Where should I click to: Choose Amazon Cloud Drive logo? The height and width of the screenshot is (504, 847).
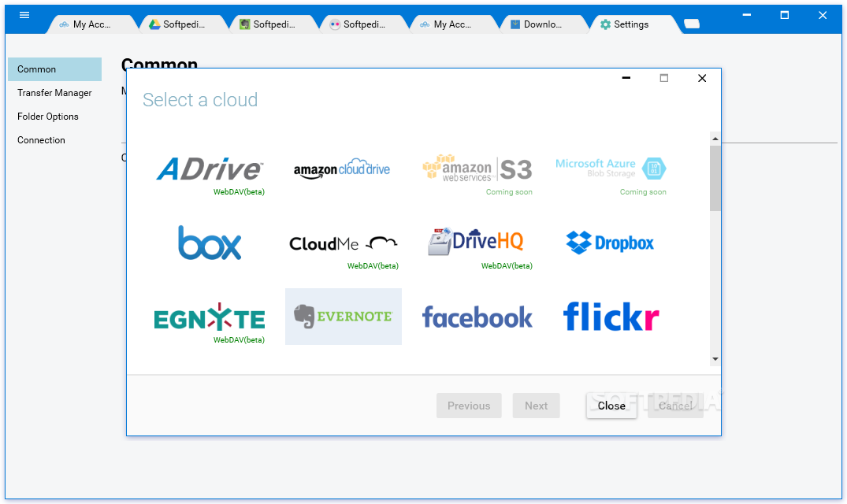(x=342, y=169)
